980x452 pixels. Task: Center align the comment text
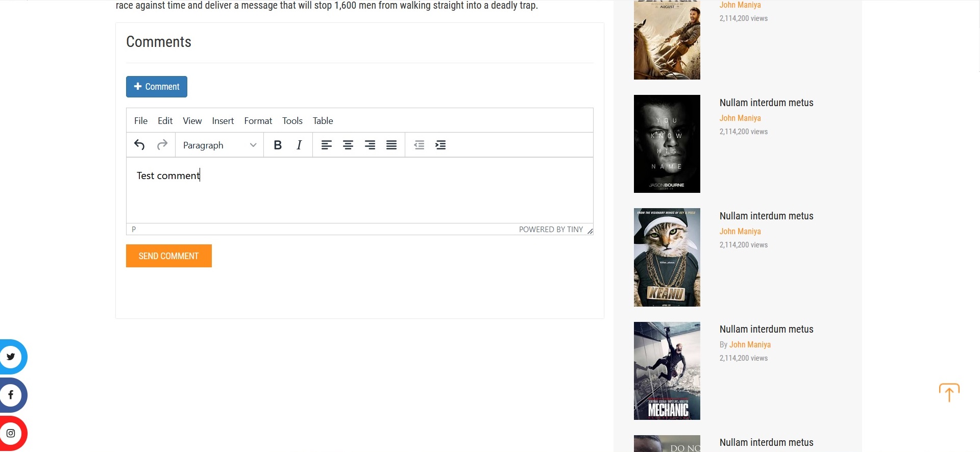tap(348, 145)
